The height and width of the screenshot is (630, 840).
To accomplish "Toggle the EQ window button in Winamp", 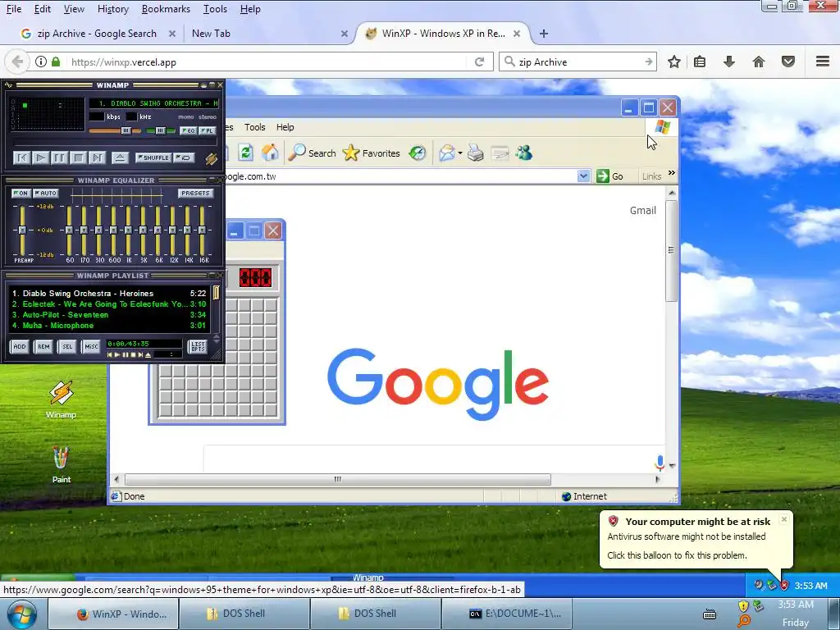I will coord(188,130).
